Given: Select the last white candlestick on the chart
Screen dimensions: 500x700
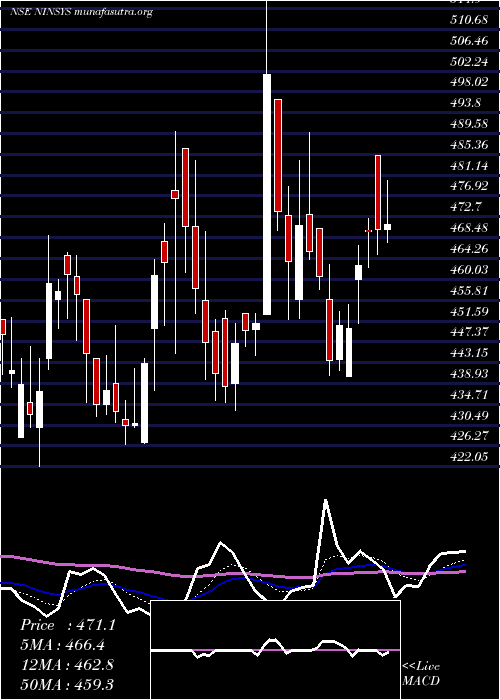Looking at the screenshot, I should tap(387, 227).
